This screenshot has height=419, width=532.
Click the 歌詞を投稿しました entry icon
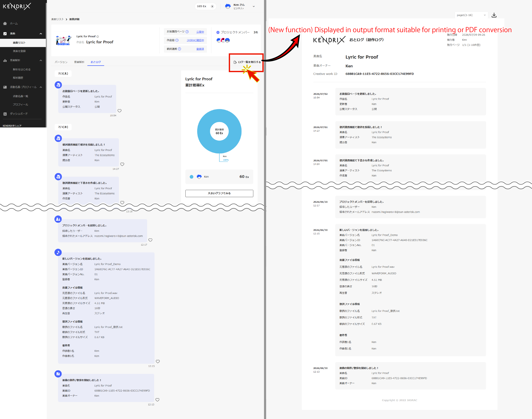pyautogui.click(x=58, y=138)
